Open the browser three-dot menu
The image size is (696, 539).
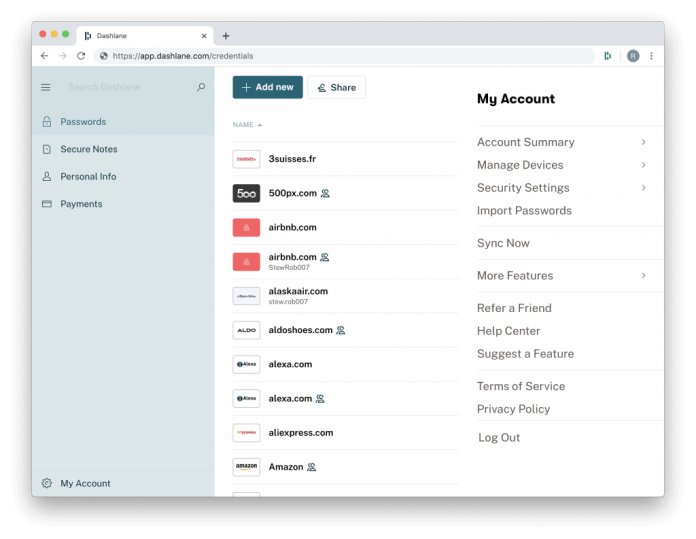651,56
